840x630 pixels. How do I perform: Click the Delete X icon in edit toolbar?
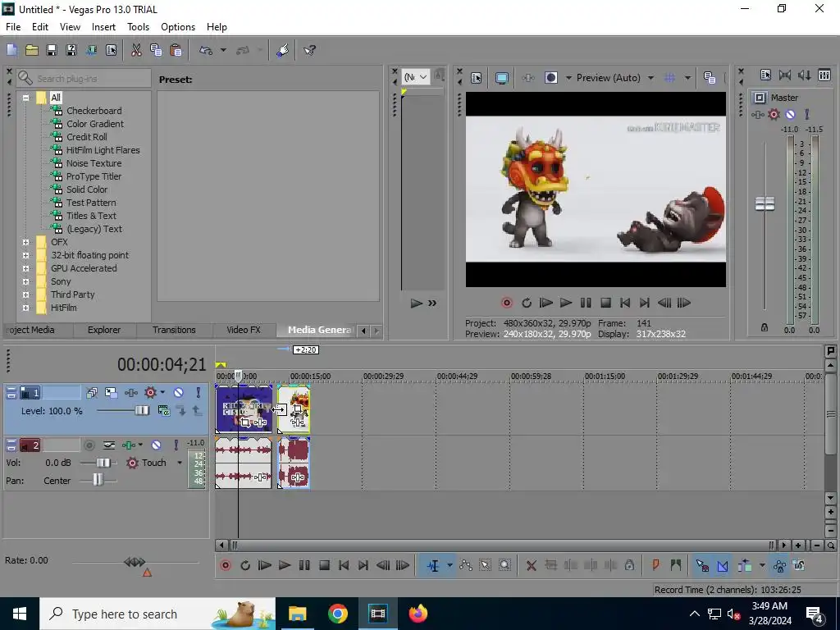(531, 566)
